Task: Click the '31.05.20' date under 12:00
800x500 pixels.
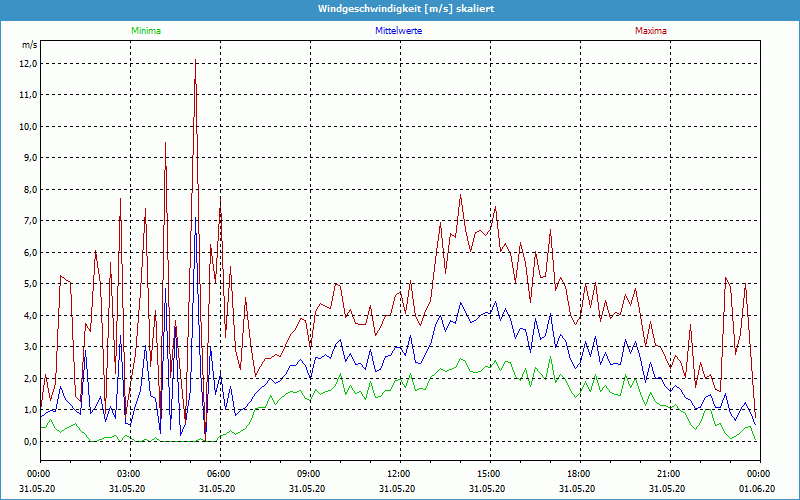Action: 397,488
